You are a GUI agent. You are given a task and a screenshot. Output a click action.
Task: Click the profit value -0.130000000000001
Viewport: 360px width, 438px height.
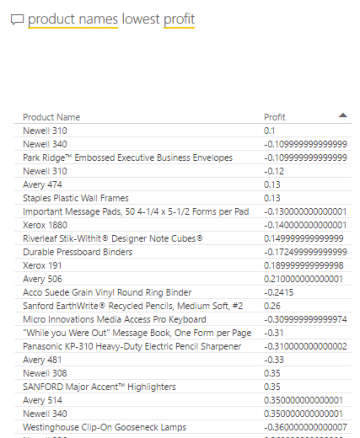[x=305, y=212]
